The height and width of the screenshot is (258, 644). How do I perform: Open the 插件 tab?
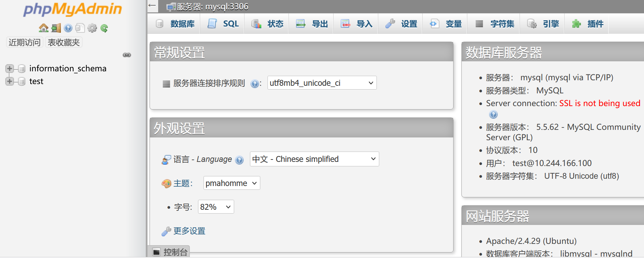pyautogui.click(x=587, y=24)
